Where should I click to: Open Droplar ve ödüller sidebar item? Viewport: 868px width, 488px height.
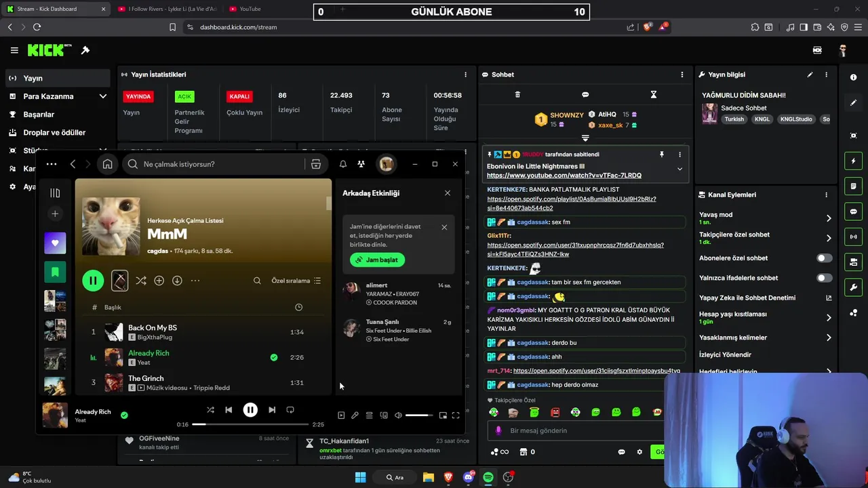(x=57, y=133)
